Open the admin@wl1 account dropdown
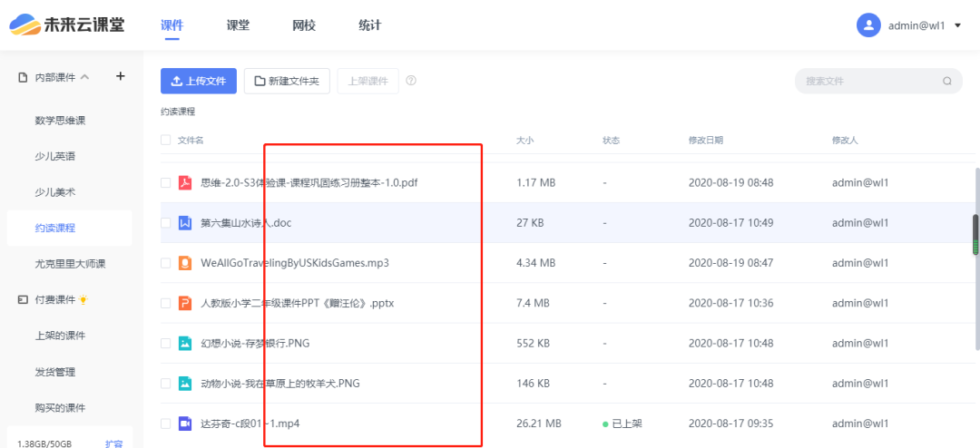The height and width of the screenshot is (448, 980). click(910, 25)
